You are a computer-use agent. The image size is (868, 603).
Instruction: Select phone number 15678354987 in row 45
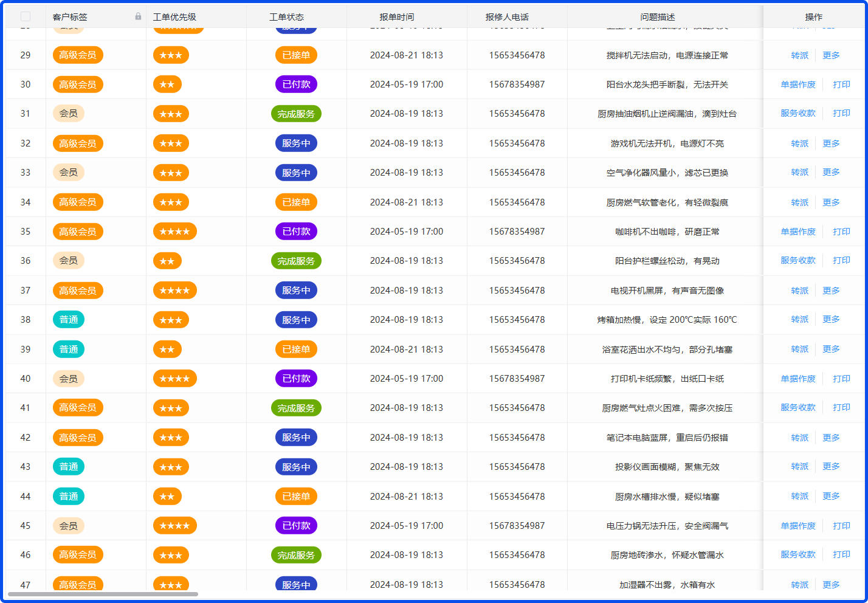coord(517,526)
